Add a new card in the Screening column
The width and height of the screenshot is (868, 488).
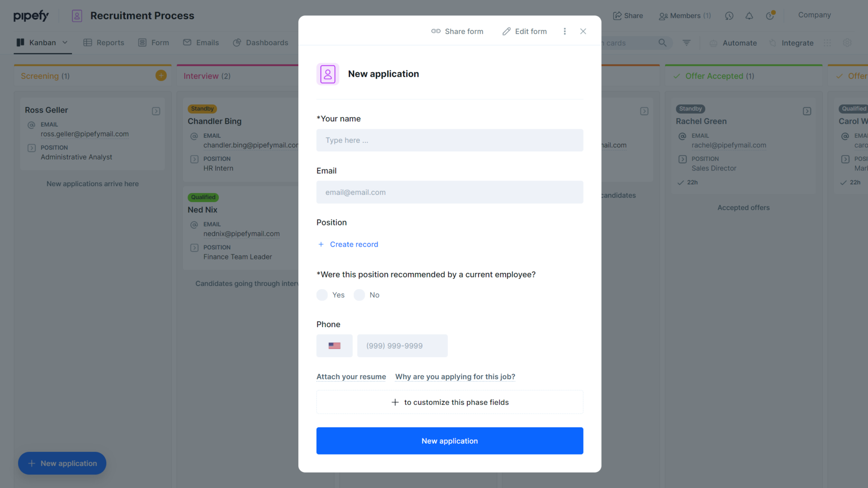pyautogui.click(x=160, y=75)
